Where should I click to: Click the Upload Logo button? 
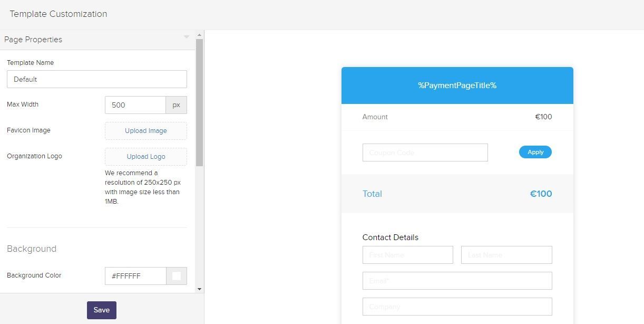pyautogui.click(x=145, y=156)
